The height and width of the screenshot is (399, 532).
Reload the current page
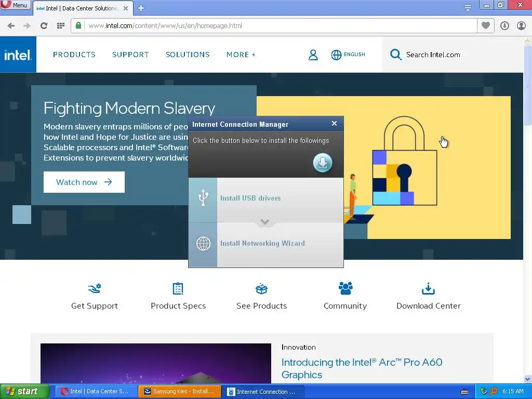[44, 26]
